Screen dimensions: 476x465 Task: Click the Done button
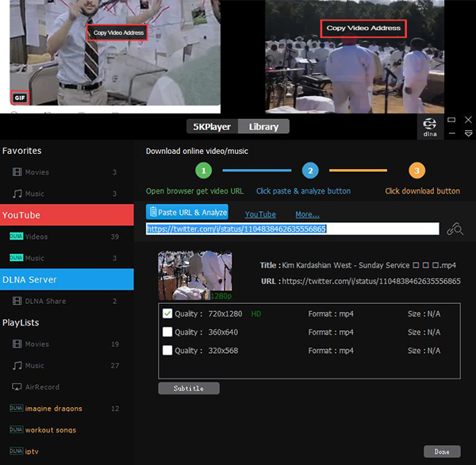pos(442,452)
